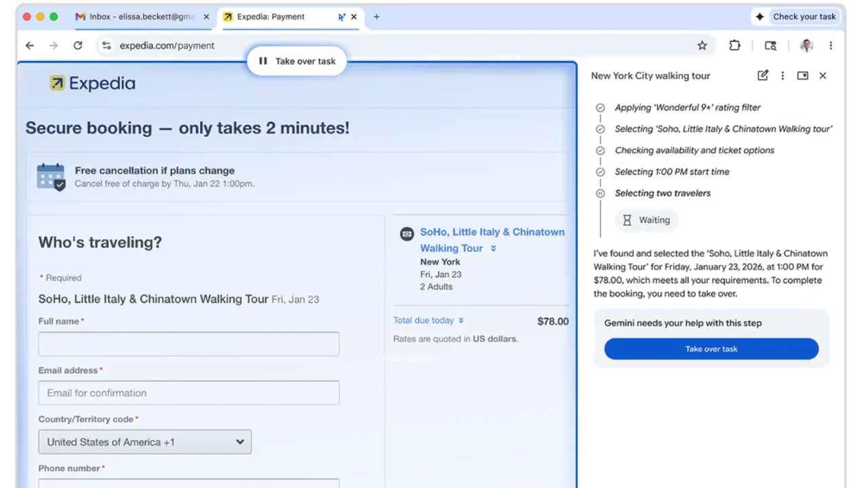Close the Expedia: Payment tab
The image size is (868, 488).
tap(353, 17)
